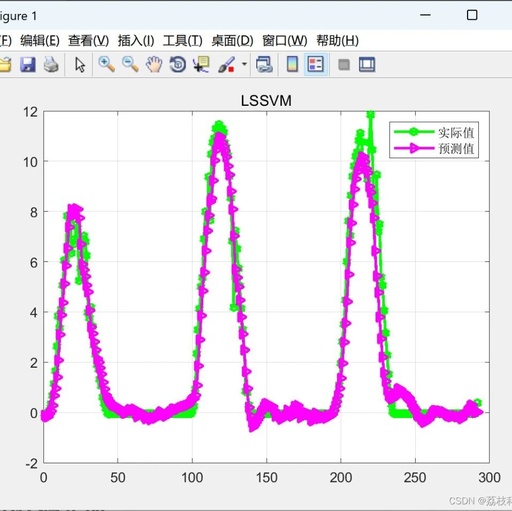Open the 插入(I) menu
The width and height of the screenshot is (512, 511).
click(x=136, y=41)
